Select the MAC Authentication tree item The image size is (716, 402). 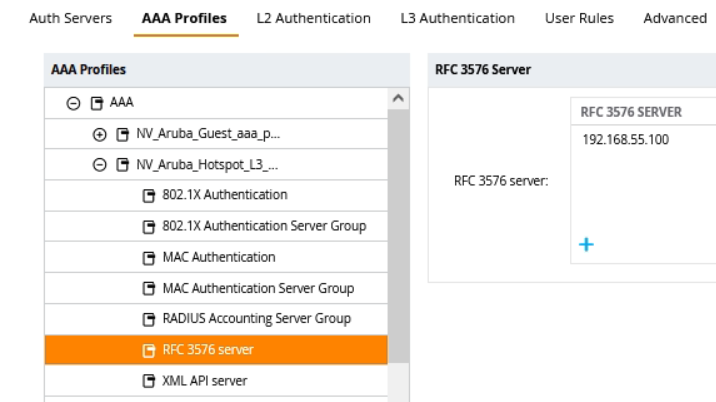click(218, 257)
